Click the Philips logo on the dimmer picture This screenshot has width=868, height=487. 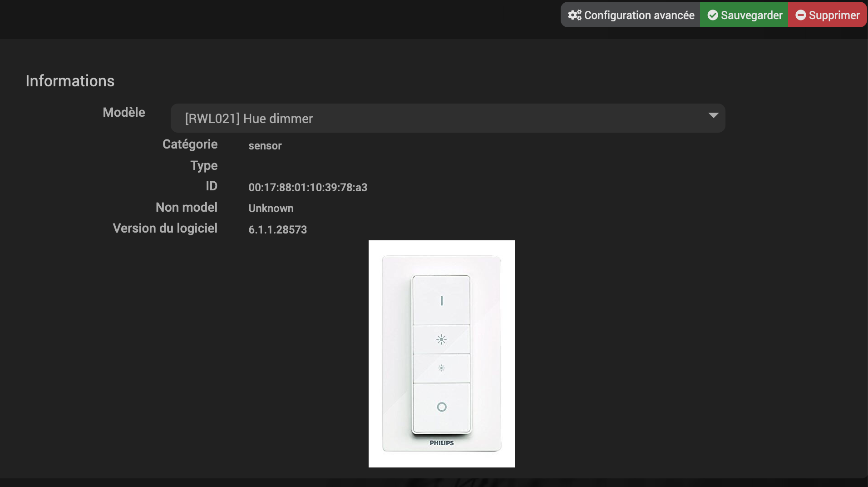(442, 443)
